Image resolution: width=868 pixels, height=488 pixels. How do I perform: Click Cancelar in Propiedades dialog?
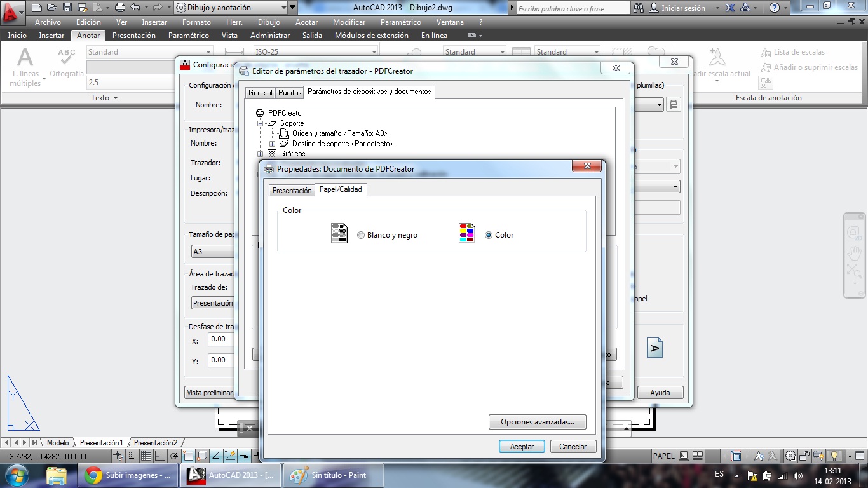(573, 447)
